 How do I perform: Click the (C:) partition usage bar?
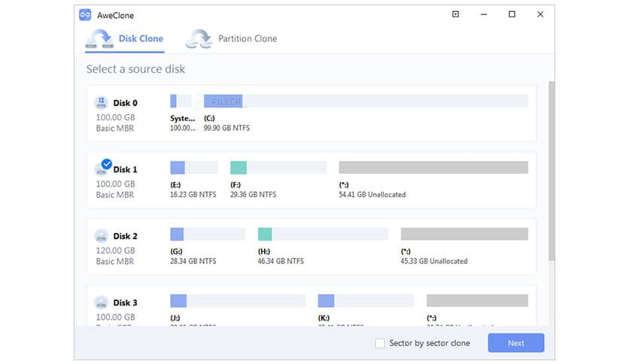(366, 101)
